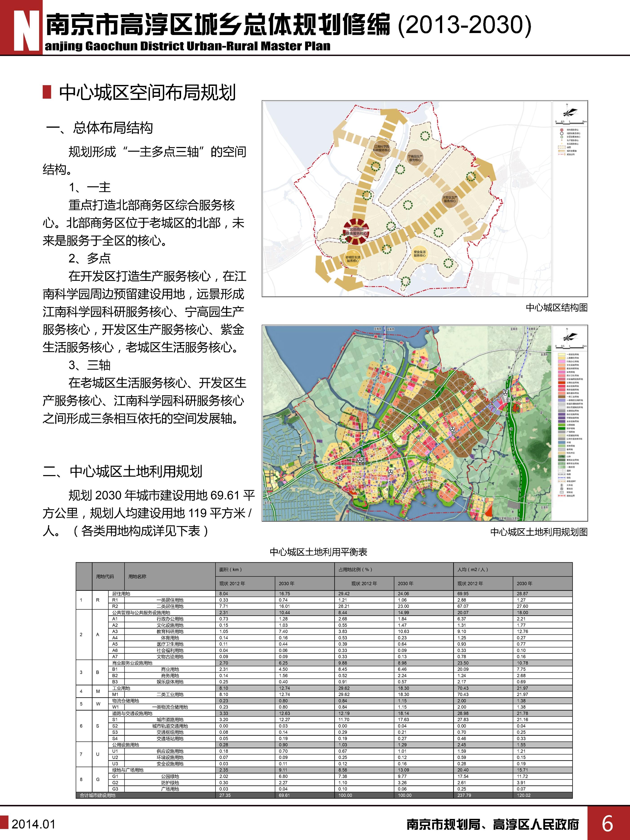
Task: Select the brown 开发区生产服务核心 circle
Action: pyautogui.click(x=450, y=199)
